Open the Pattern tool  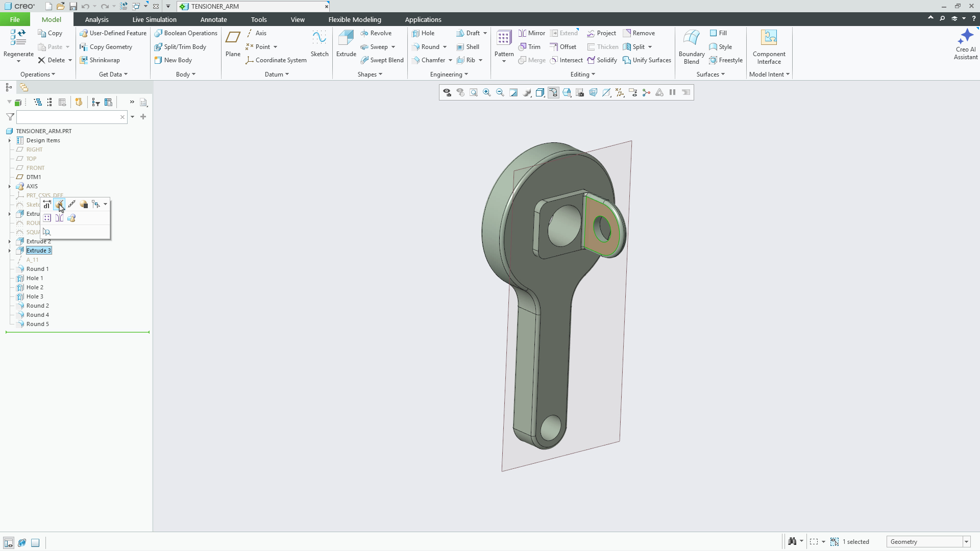pos(504,46)
